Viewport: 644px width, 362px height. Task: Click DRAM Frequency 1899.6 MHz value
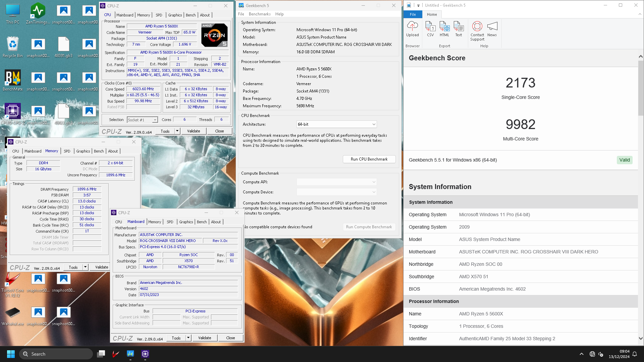(x=87, y=189)
